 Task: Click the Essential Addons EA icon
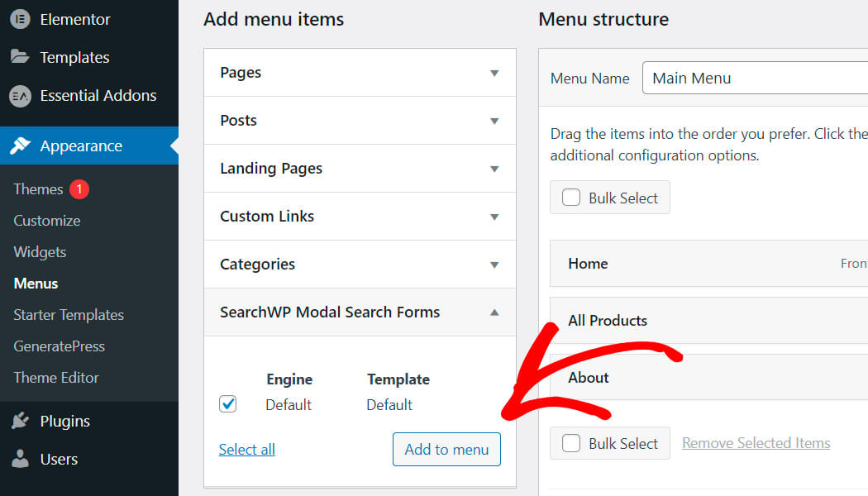pyautogui.click(x=20, y=96)
